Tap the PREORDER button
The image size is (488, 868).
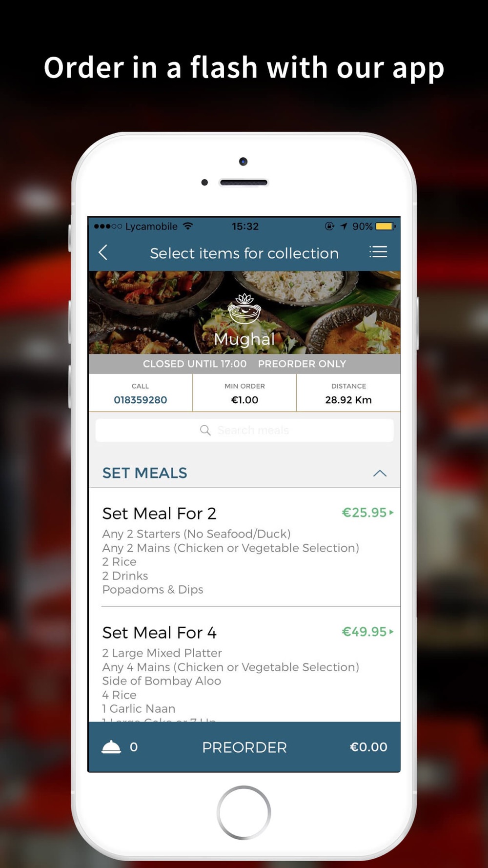[x=244, y=747]
